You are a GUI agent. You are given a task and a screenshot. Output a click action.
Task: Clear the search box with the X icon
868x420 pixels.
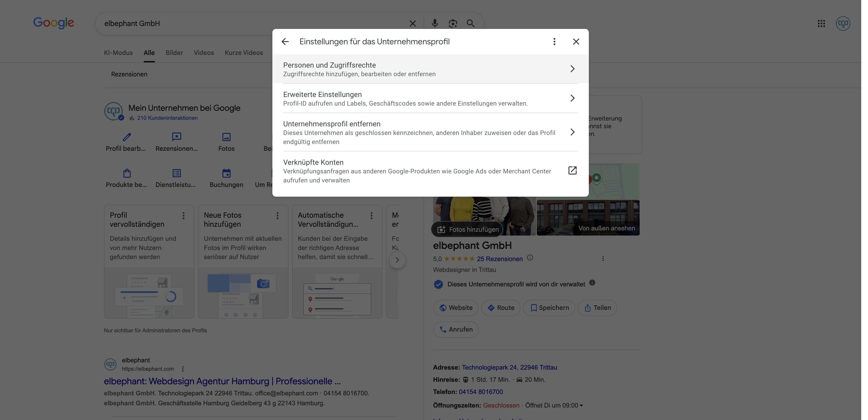point(413,23)
